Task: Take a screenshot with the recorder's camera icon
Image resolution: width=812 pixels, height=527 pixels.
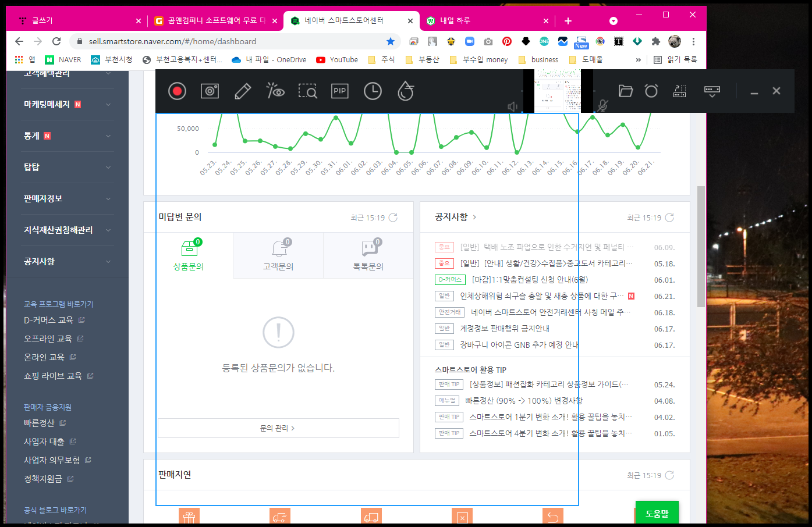Action: 210,91
